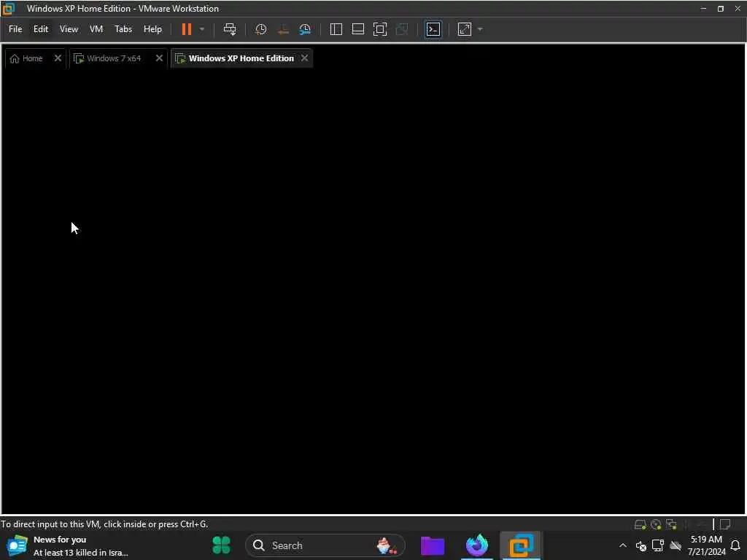Open the green clover taskbar app
747x560 pixels.
221,545
